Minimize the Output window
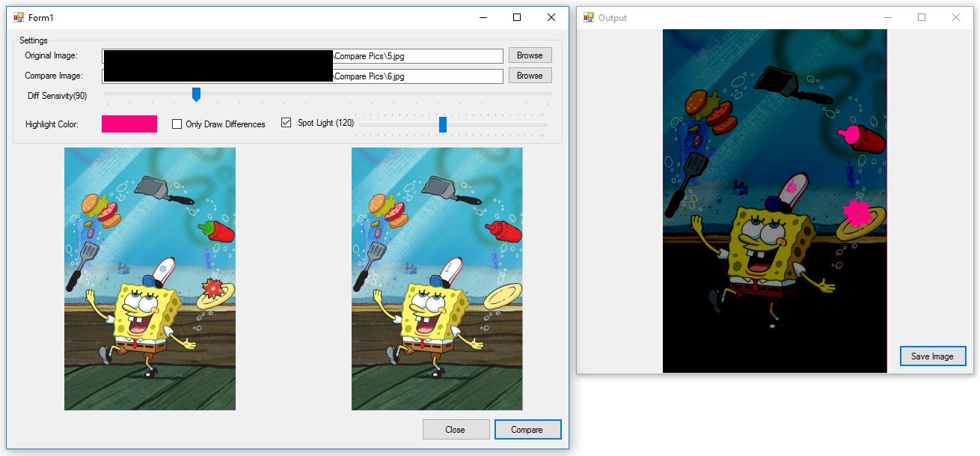980x456 pixels. tap(888, 17)
